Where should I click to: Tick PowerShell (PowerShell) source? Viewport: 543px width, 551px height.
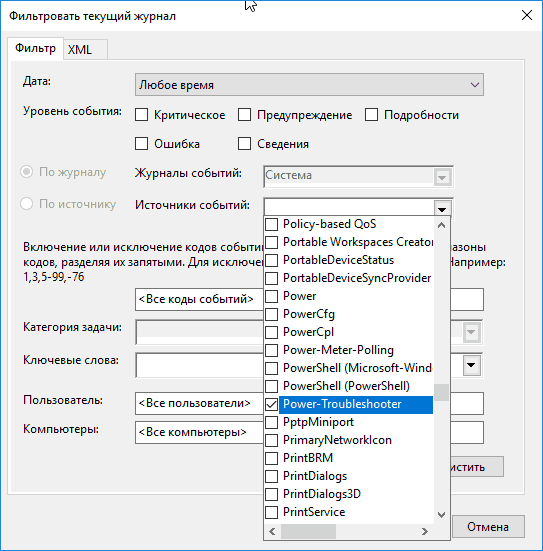[271, 386]
